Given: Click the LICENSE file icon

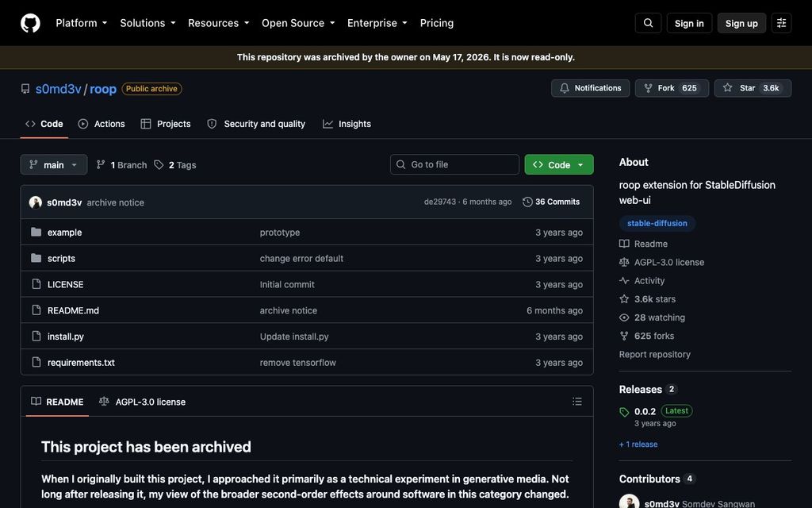Looking at the screenshot, I should tap(36, 284).
